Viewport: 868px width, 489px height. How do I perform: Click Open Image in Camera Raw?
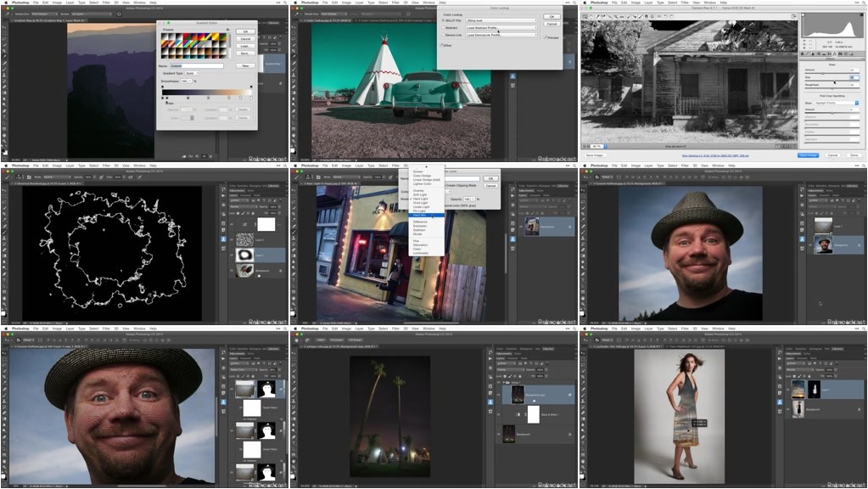(x=809, y=155)
